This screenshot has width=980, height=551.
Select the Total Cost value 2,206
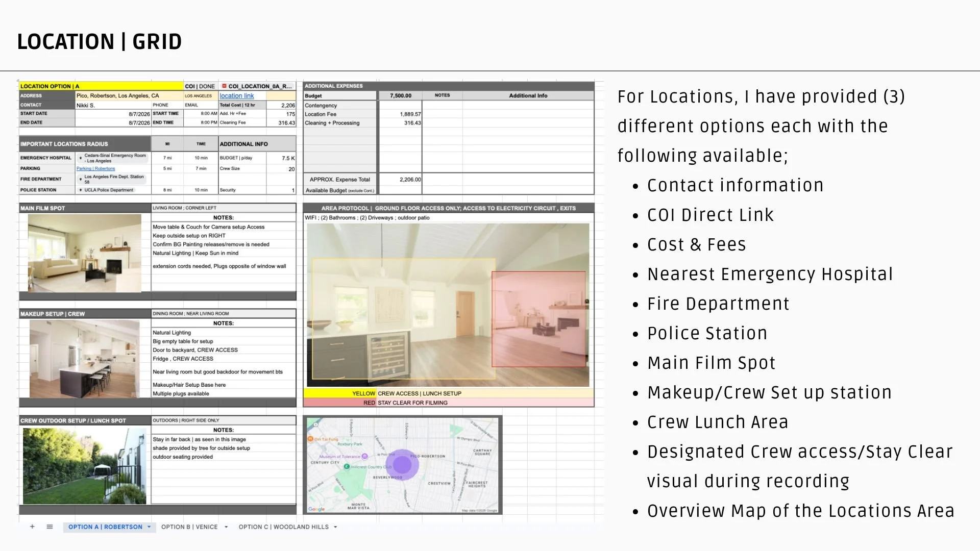coord(281,105)
